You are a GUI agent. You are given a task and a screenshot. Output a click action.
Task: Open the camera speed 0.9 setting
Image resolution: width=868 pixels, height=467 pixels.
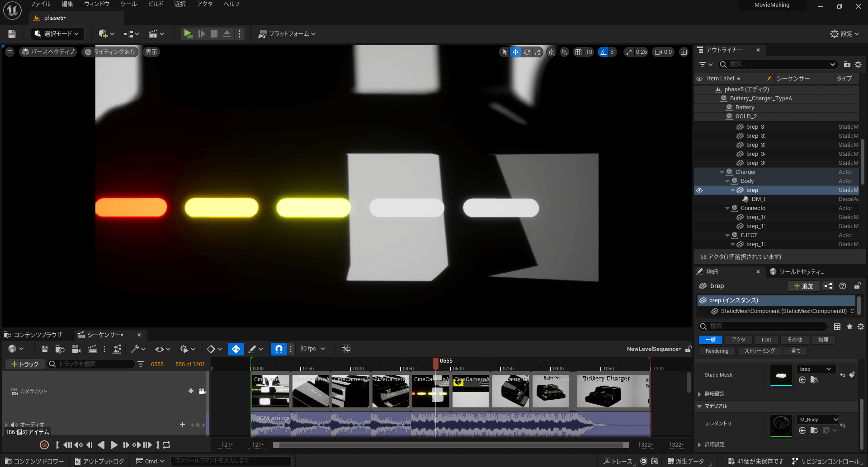[663, 52]
